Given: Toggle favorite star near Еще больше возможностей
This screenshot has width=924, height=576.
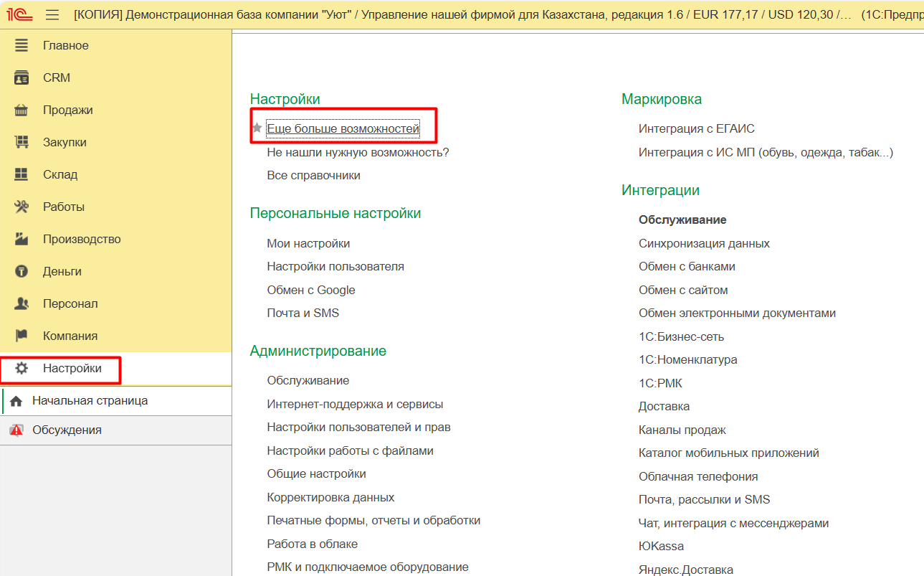Looking at the screenshot, I should [x=257, y=128].
